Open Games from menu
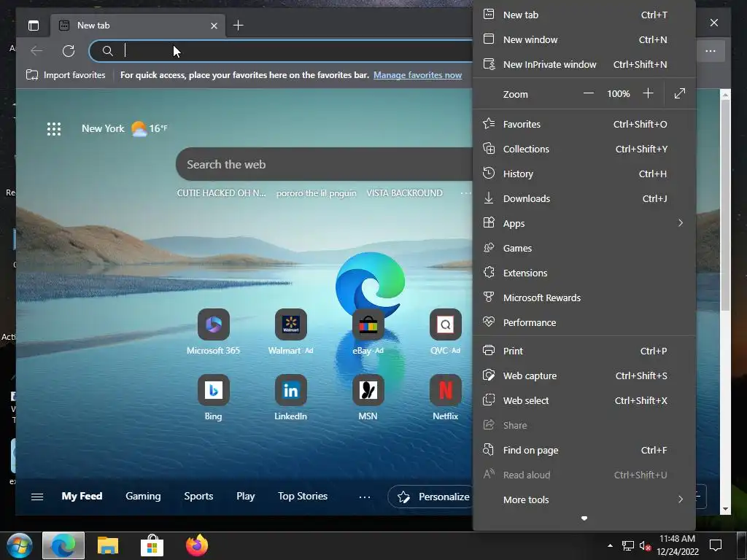This screenshot has height=560, width=747. [x=584, y=248]
